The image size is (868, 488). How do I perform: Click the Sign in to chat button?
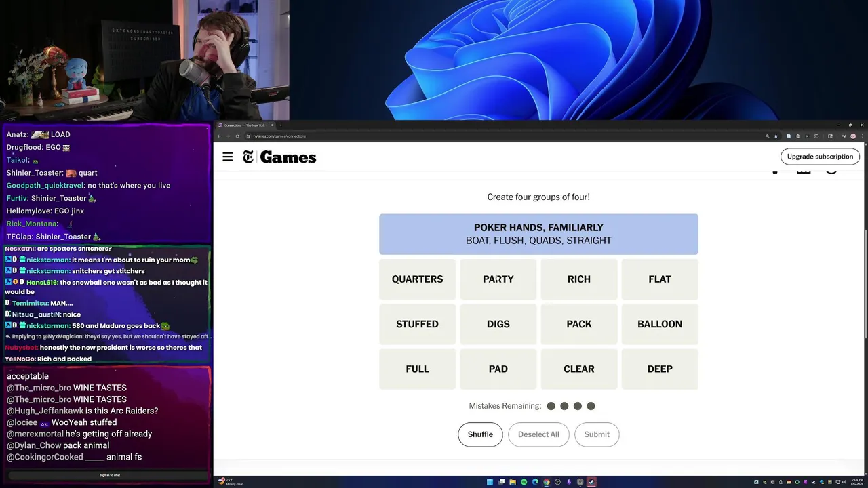[x=110, y=475]
